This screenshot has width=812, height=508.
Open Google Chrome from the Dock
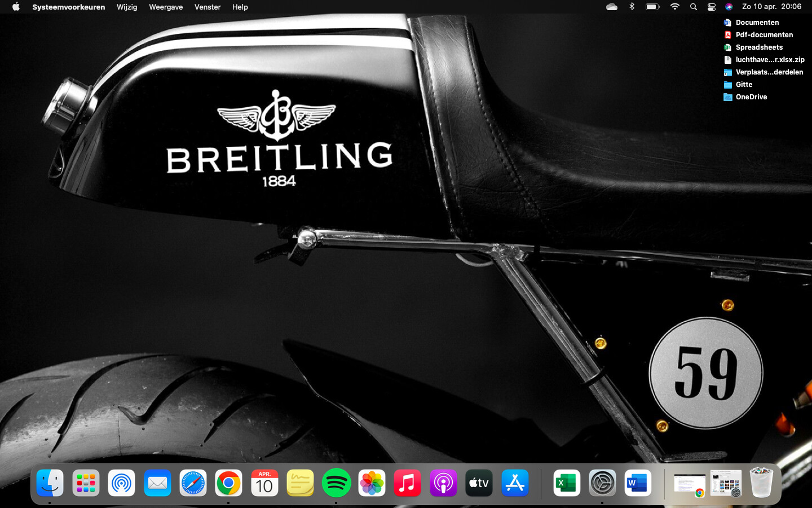click(228, 483)
